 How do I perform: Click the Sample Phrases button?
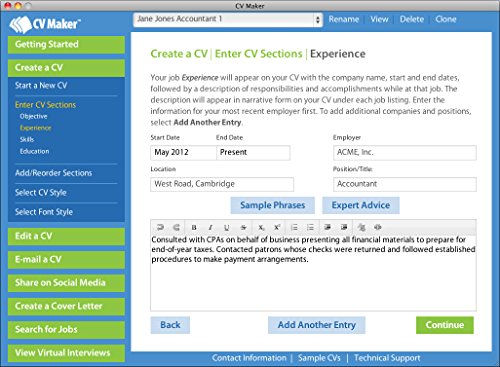click(272, 205)
